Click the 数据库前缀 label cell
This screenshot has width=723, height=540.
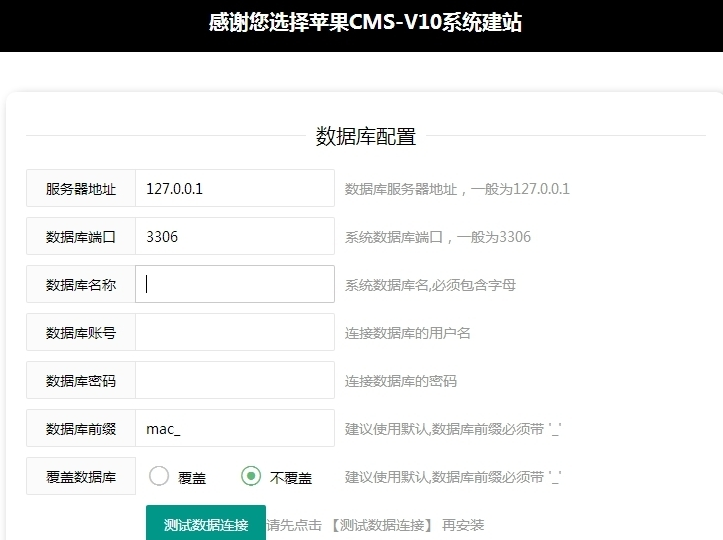point(81,428)
